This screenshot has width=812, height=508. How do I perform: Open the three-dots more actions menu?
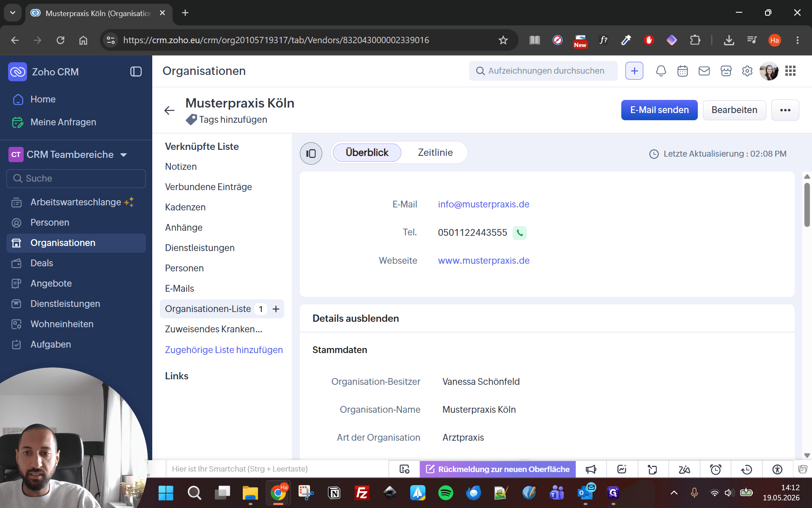(785, 110)
